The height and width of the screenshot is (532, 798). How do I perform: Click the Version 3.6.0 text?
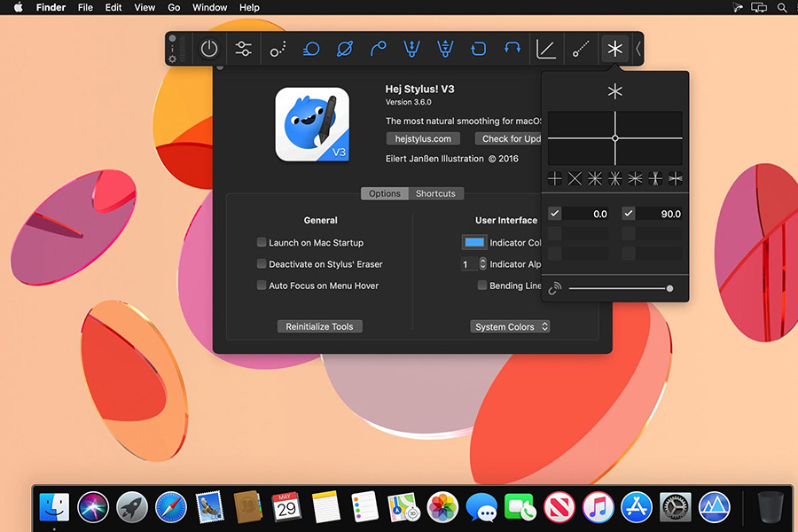(408, 102)
